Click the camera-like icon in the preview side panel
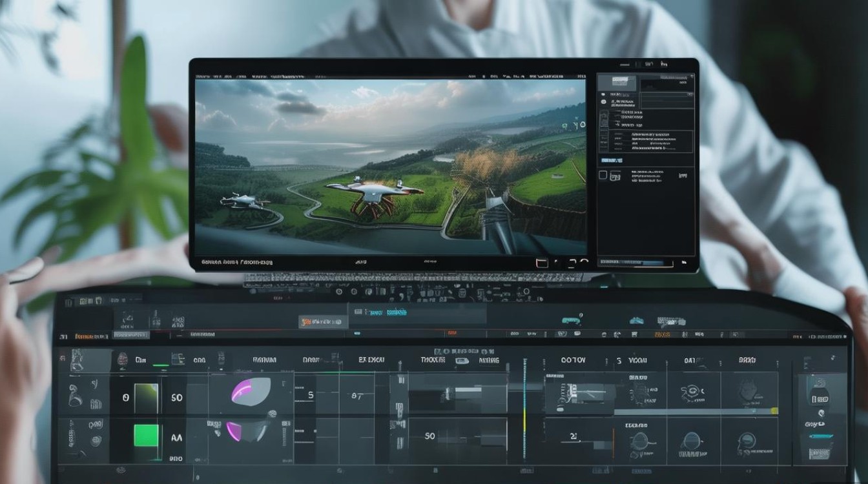 (x=615, y=175)
